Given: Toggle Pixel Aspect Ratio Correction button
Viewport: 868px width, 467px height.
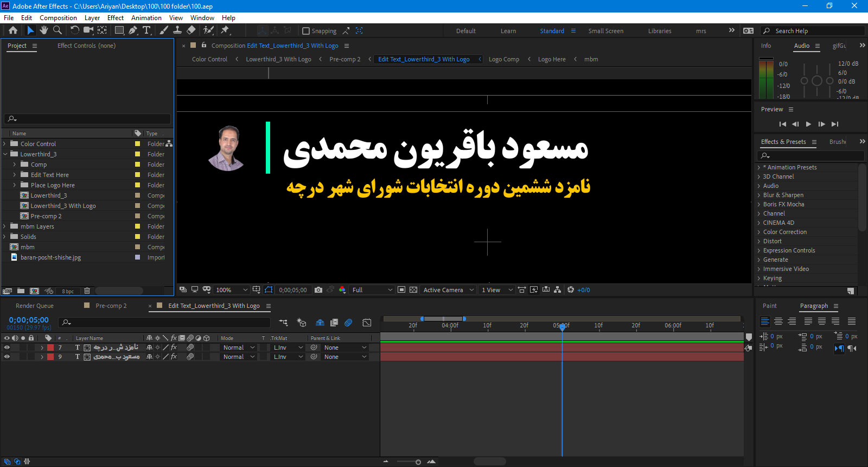Looking at the screenshot, I should click(522, 290).
